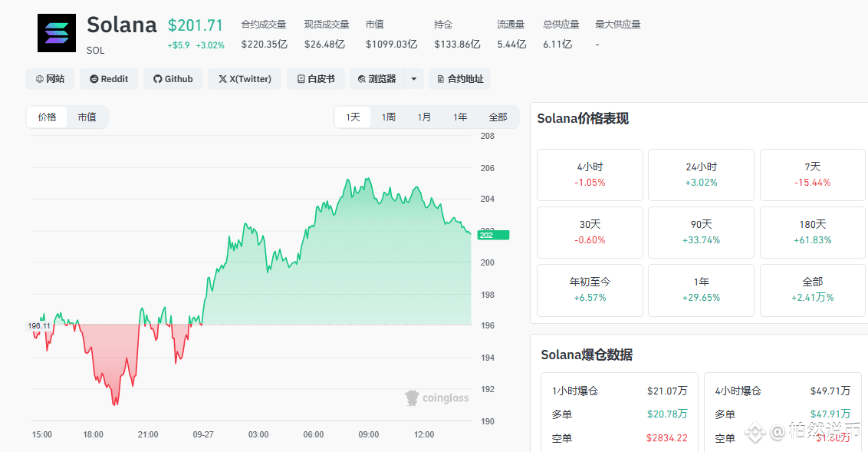Click the 7天 performance card
The height and width of the screenshot is (452, 868).
pos(812,175)
